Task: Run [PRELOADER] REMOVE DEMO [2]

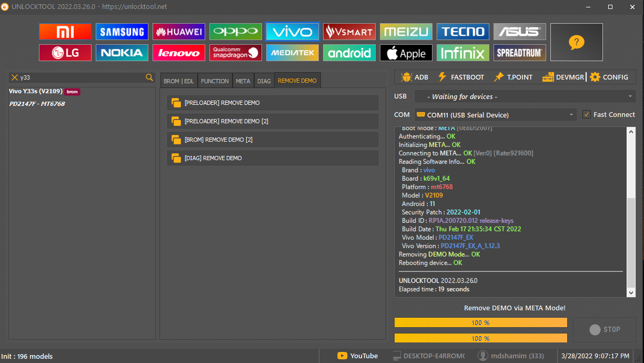Action: (x=273, y=121)
